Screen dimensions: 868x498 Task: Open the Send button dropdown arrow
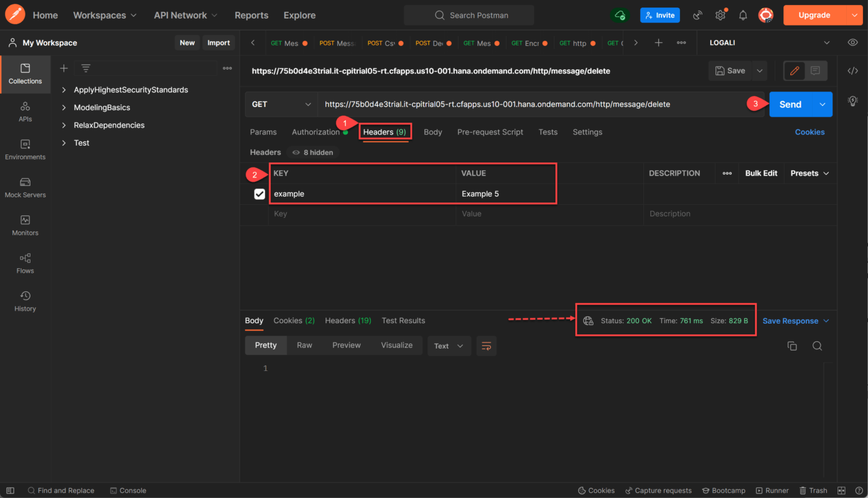coord(822,105)
